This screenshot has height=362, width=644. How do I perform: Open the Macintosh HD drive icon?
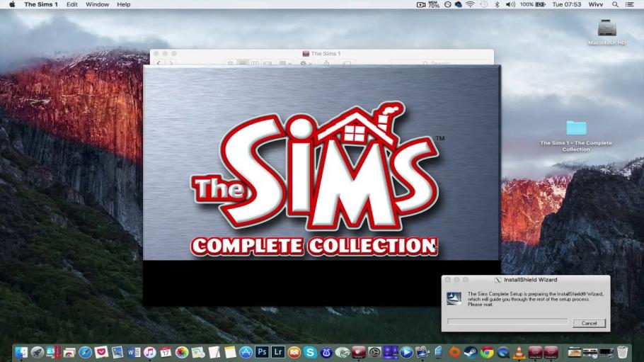606,28
